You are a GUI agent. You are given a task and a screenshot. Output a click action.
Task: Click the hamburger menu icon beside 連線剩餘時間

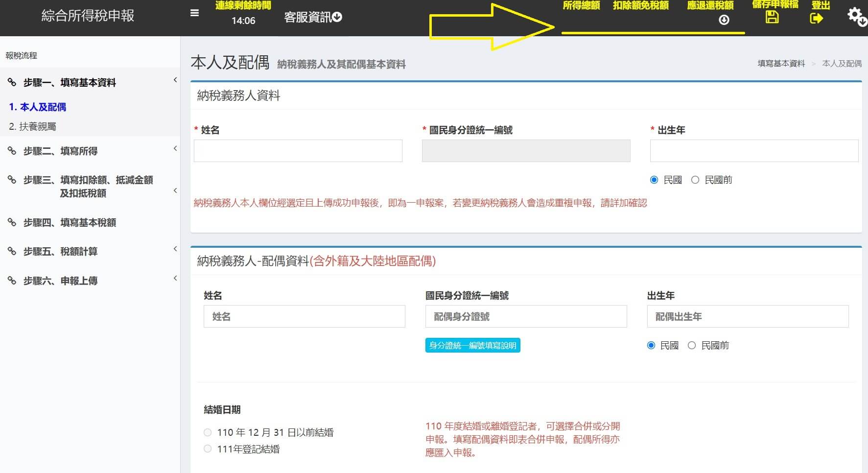pos(194,13)
